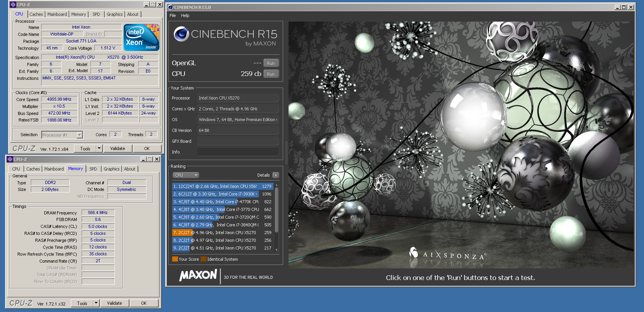Switch to CPU tab in bottom CPU-Z
Viewport: 644px width, 312px height.
(16, 169)
